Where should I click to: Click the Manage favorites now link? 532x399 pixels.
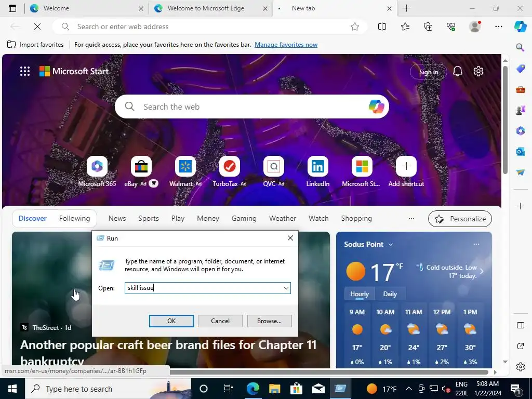[x=286, y=45]
